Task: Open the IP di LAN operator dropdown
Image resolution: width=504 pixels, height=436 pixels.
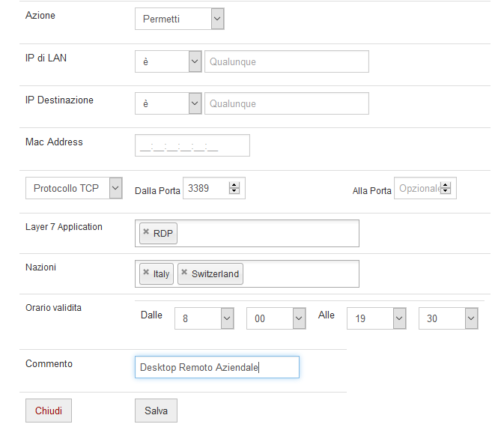Action: click(168, 61)
